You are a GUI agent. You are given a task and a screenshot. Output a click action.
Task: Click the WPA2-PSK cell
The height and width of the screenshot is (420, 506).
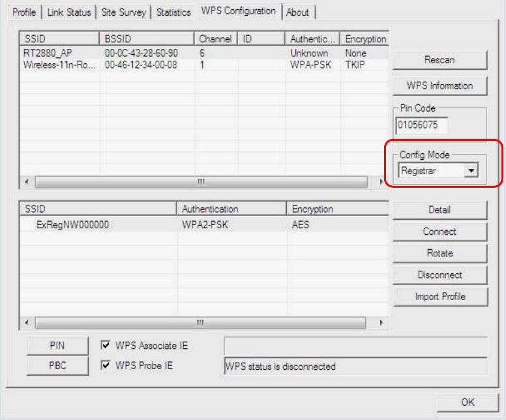[205, 225]
